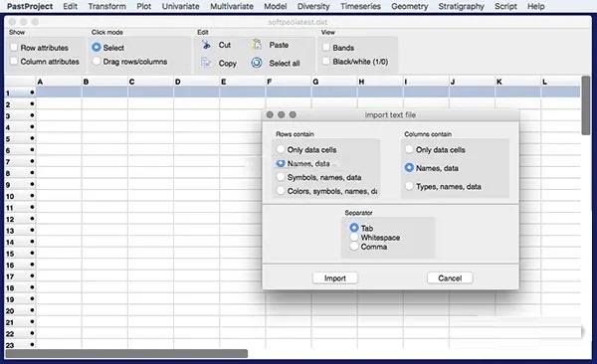Toggle the Bands checkbox
Viewport: 597px width, 364px height.
coord(326,48)
